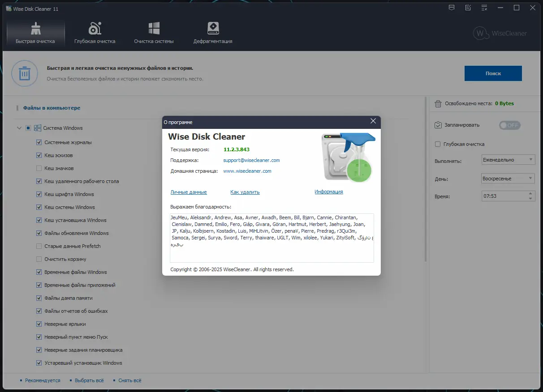
Task: Open the Очистка системы tab
Action: (154, 33)
